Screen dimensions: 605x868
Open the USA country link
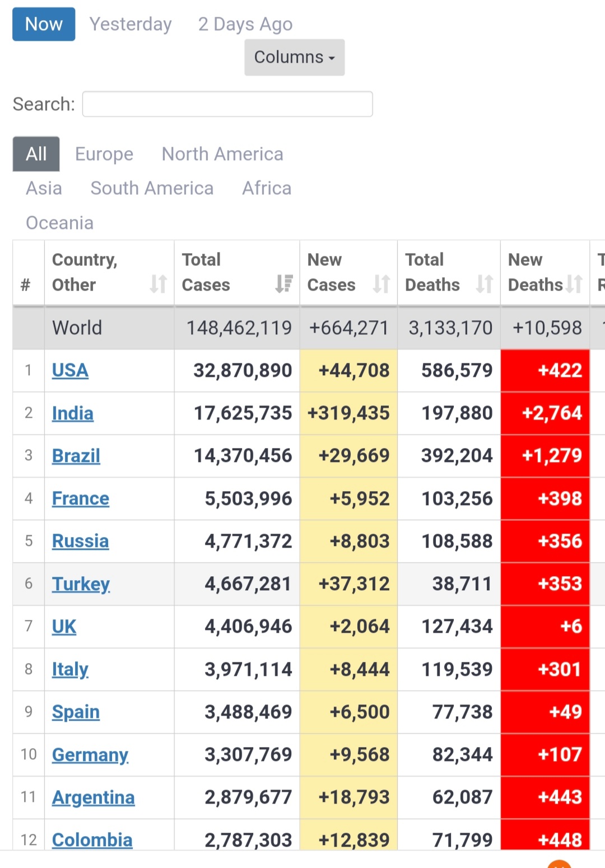pyautogui.click(x=70, y=370)
